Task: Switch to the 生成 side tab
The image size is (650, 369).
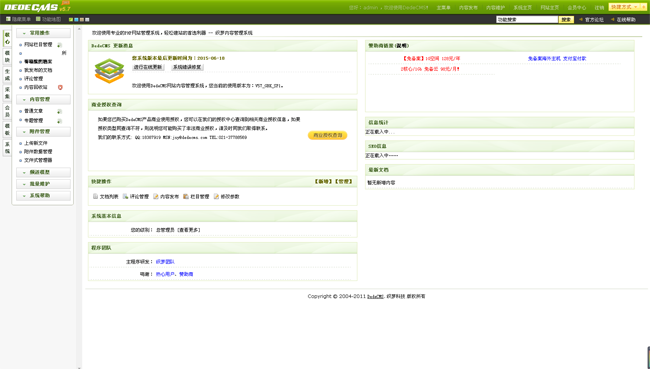Action: tap(7, 75)
